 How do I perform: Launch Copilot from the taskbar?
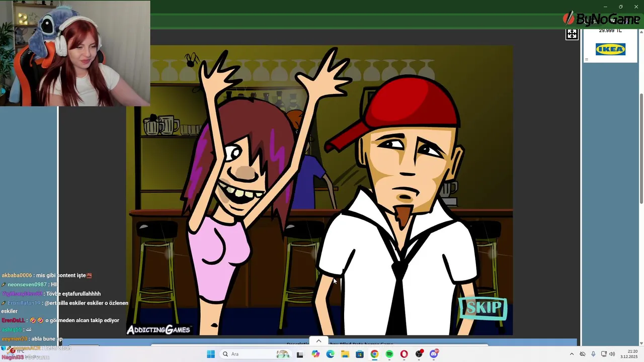coord(315,354)
